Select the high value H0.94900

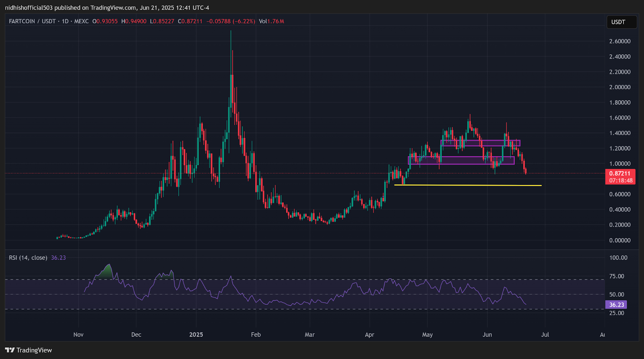tap(134, 21)
